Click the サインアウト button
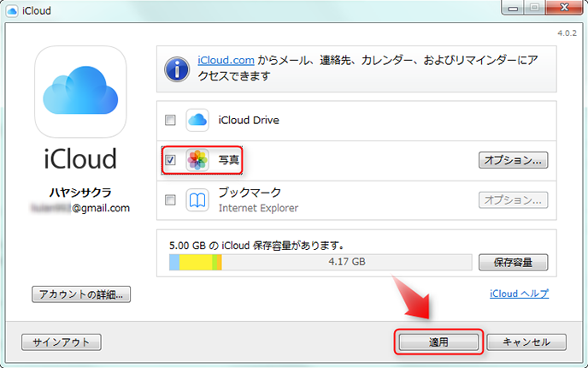 tap(62, 342)
